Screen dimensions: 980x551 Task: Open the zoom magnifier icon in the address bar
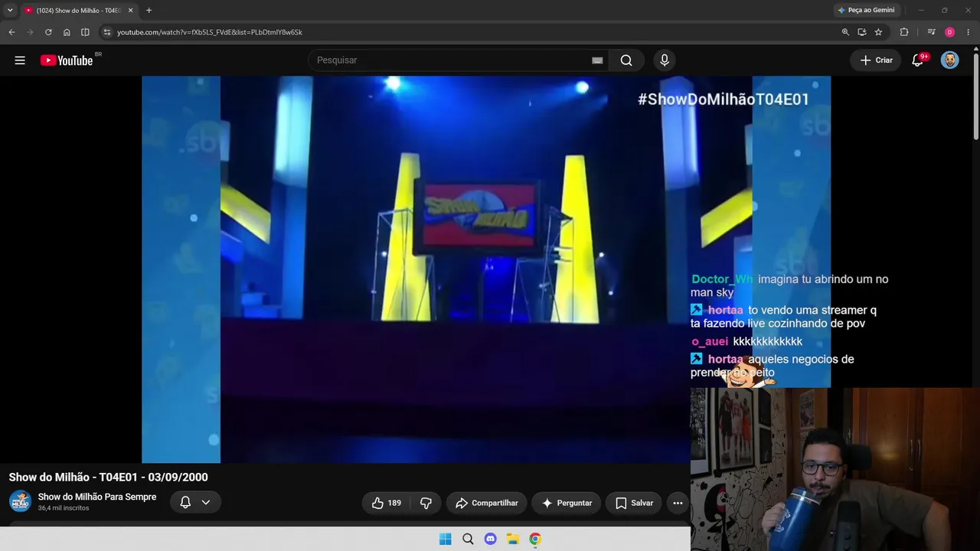(x=845, y=32)
